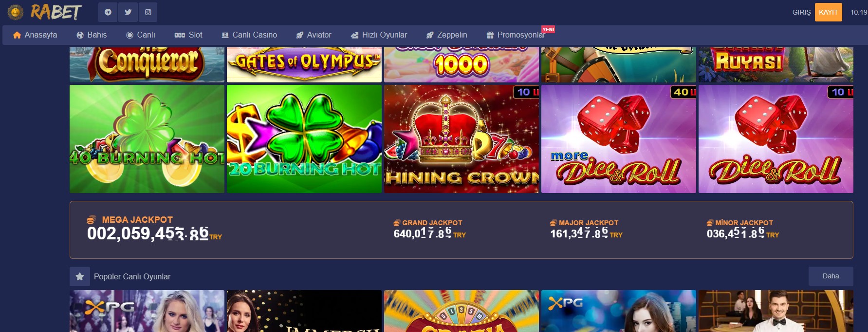Click the Mega Jackpot coins icon
868x332 pixels.
pos(91,220)
